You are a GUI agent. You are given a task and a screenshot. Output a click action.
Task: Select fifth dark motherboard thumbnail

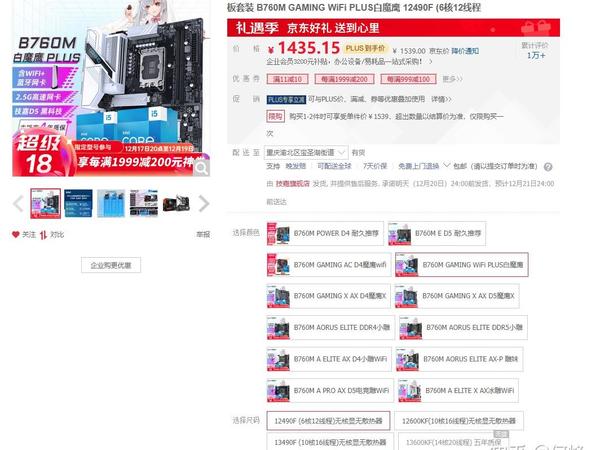click(176, 203)
